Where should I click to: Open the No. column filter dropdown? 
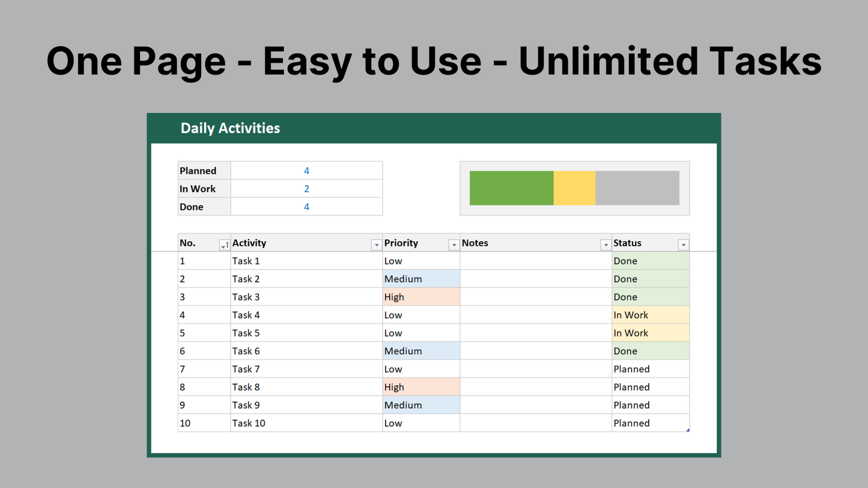click(224, 245)
